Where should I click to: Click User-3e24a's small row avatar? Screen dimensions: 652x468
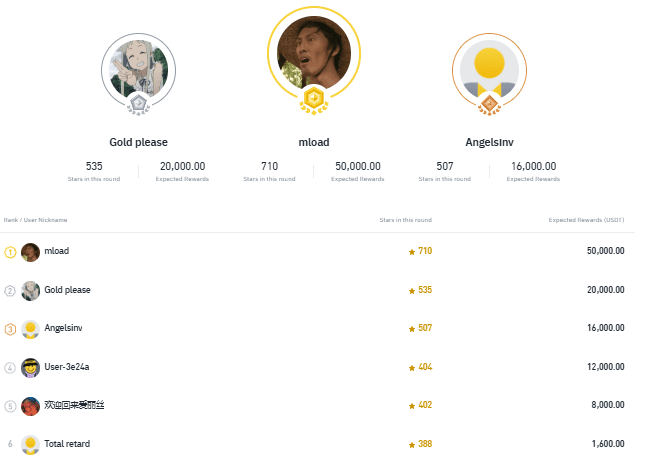click(30, 367)
